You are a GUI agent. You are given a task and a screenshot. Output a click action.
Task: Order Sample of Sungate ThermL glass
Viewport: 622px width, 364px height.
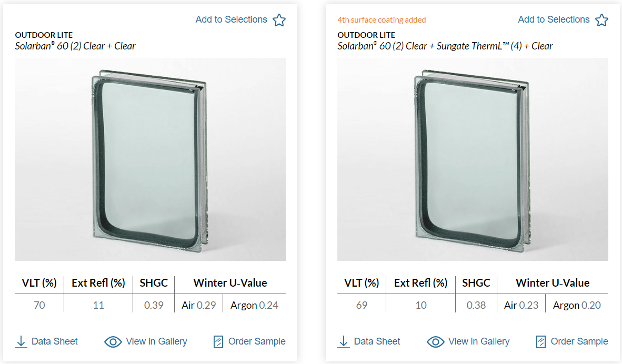(x=579, y=341)
